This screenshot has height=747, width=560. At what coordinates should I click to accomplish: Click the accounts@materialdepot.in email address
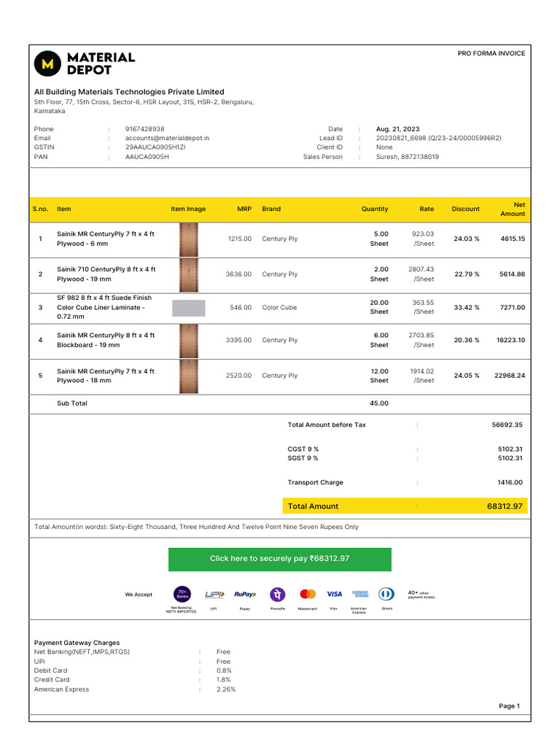click(x=167, y=138)
